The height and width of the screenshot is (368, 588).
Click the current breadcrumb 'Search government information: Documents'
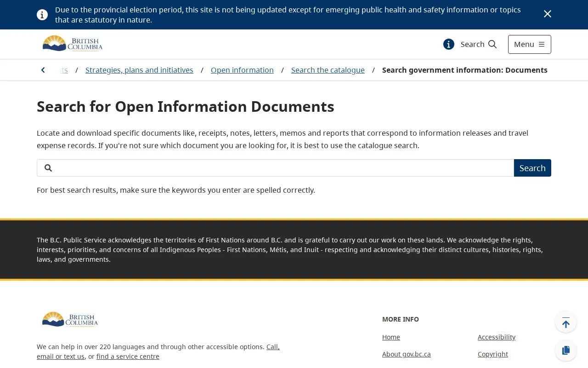point(465,70)
